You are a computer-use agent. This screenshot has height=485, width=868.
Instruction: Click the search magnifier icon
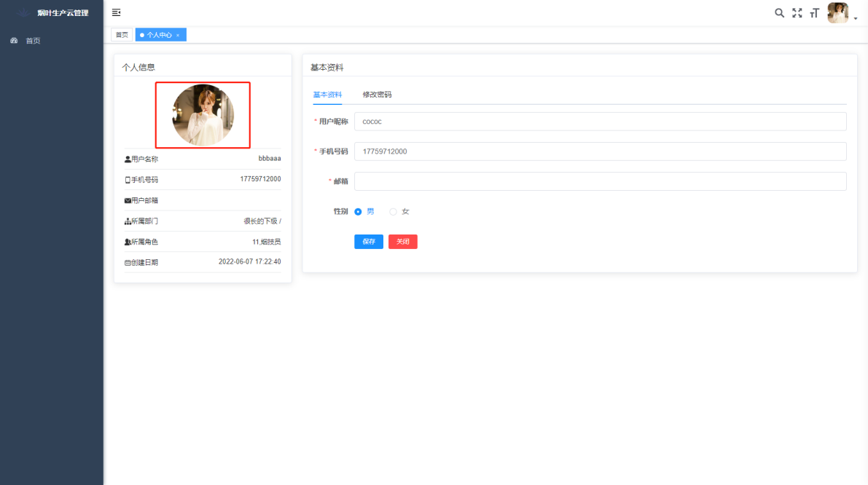[x=779, y=13]
